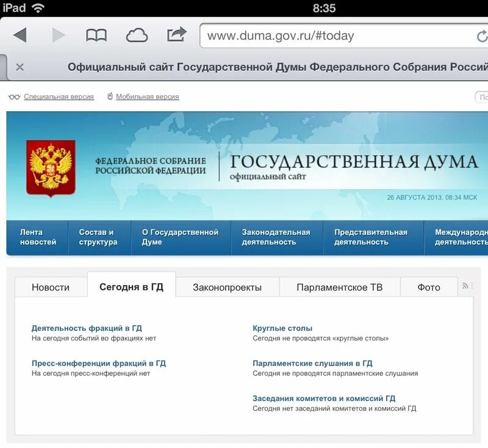Open Заседания комитетов и комиссий ГД link
Viewport: 488px width, 448px height.
point(324,399)
